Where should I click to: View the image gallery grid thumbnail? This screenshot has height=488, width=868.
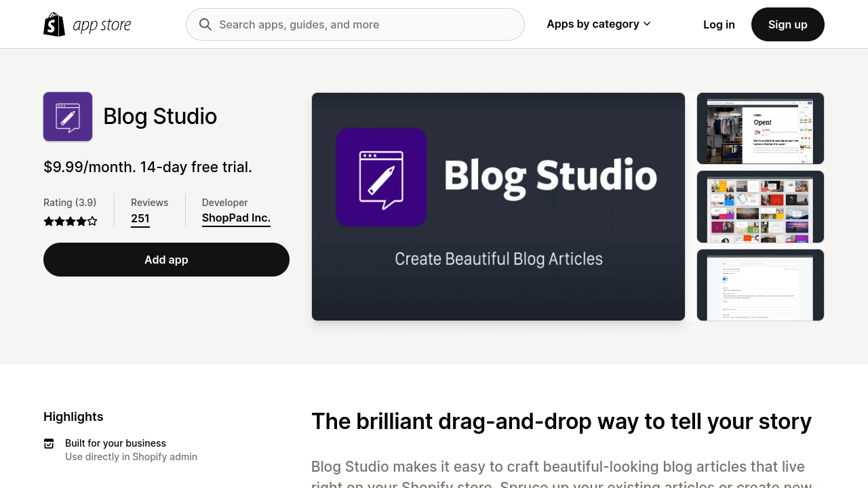(760, 207)
